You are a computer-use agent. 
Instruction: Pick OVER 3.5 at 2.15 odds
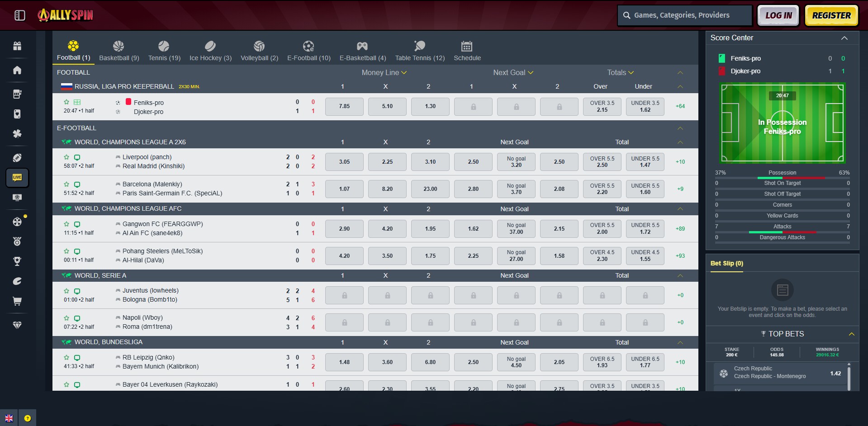point(602,106)
